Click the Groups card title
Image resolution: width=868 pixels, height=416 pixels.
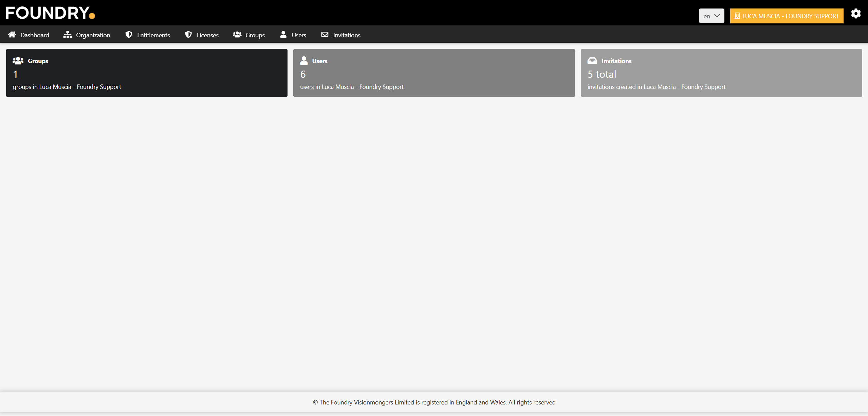coord(38,61)
